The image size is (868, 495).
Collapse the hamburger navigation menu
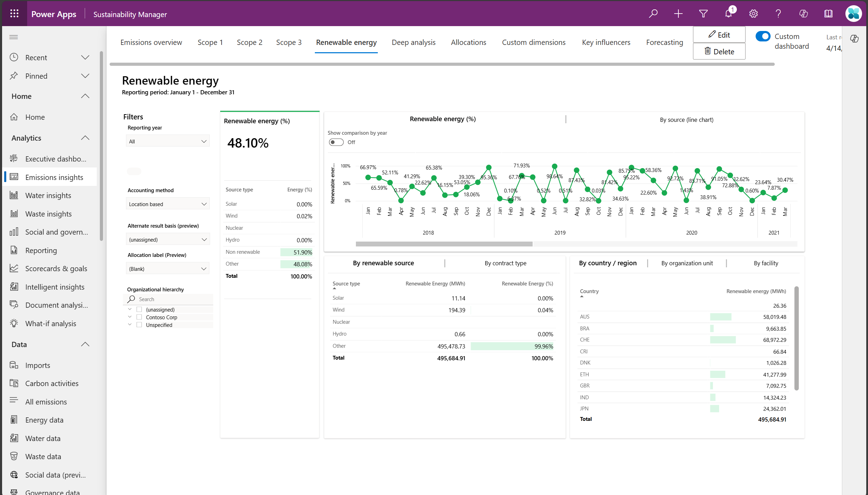pyautogui.click(x=14, y=37)
